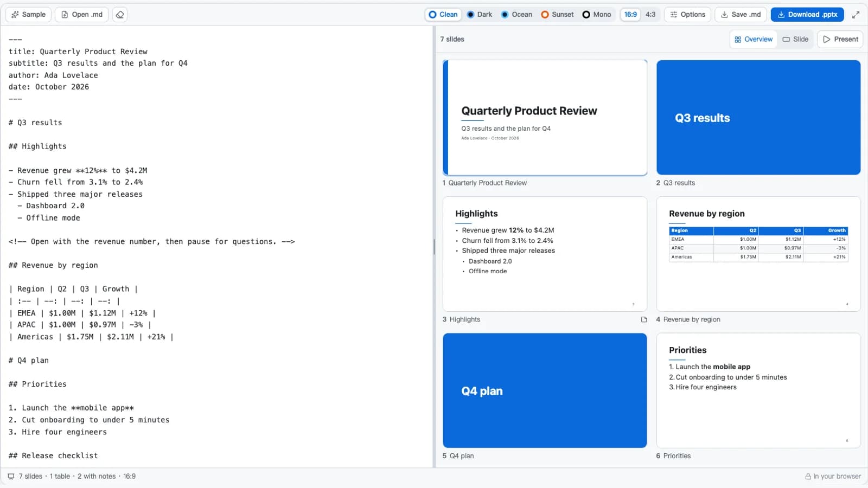Select the Highlights slide thumbnail
868x488 pixels.
[x=545, y=254]
